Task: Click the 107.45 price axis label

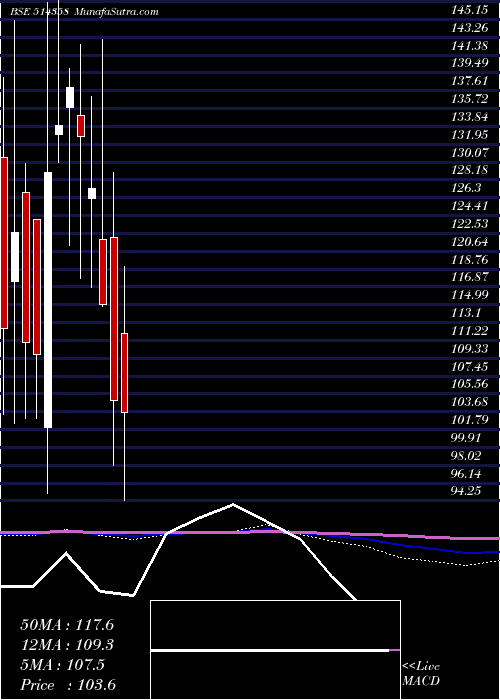Action: (x=472, y=367)
